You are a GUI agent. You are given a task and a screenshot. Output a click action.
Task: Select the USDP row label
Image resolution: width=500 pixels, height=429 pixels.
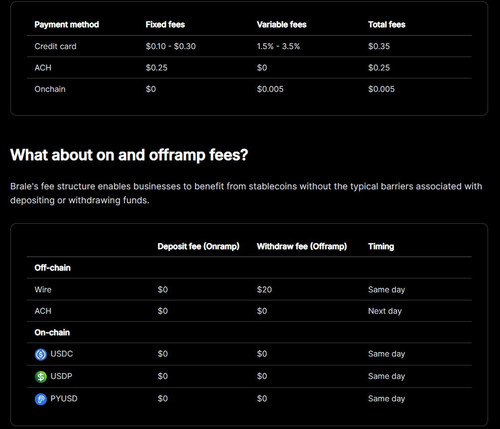click(61, 376)
